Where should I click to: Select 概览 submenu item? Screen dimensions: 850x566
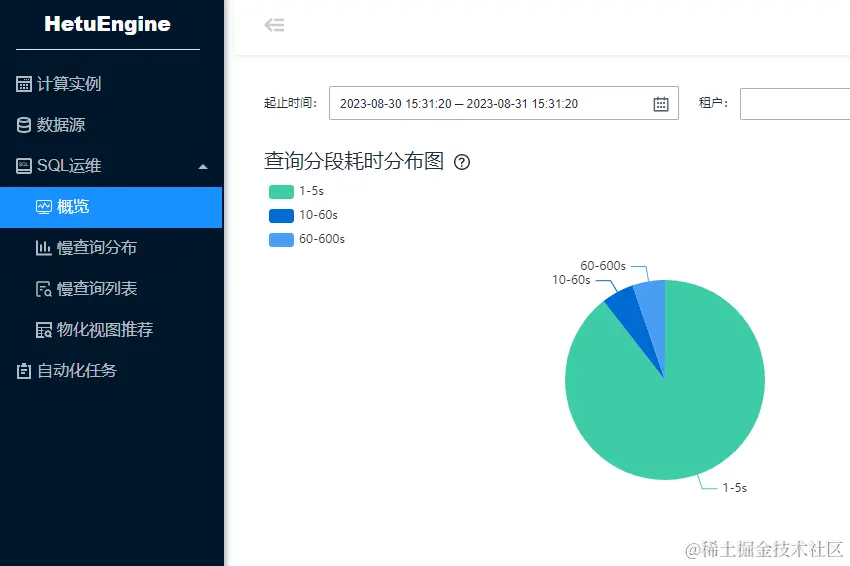click(x=111, y=207)
